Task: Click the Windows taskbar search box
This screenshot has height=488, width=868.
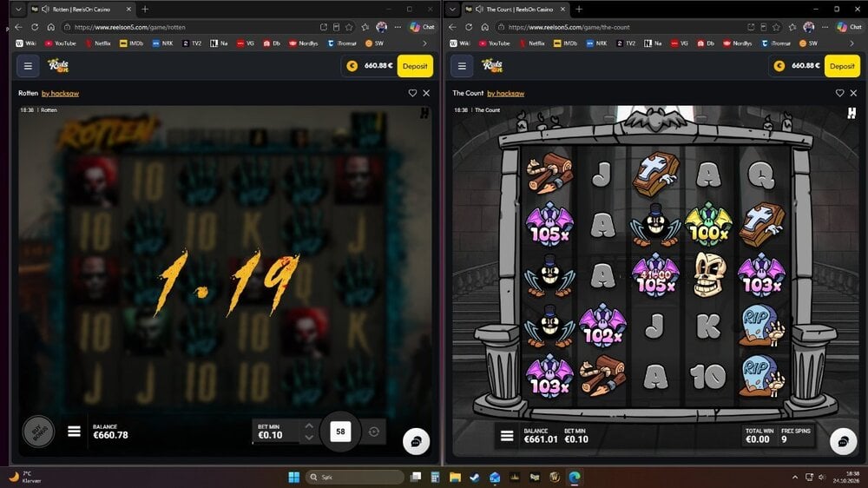Action: point(355,477)
